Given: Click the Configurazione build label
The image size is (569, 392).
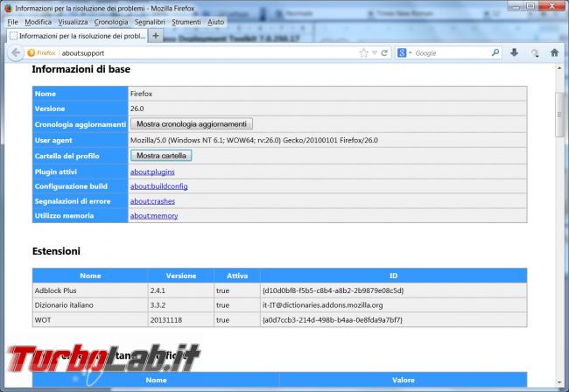Looking at the screenshot, I should point(71,186).
